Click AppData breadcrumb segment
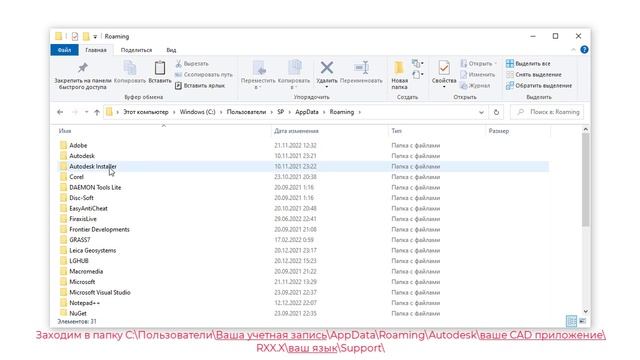Screen dimensions: 640x360 pos(307,112)
